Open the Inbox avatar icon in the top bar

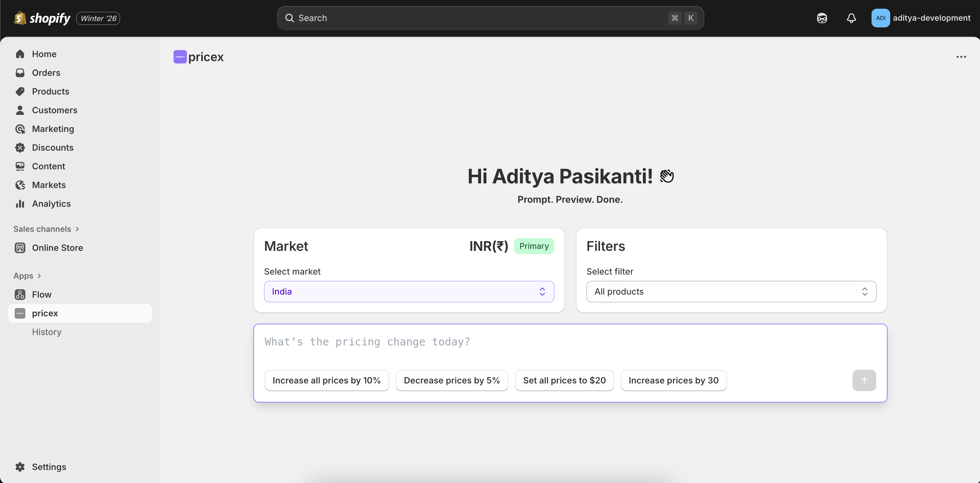point(822,18)
